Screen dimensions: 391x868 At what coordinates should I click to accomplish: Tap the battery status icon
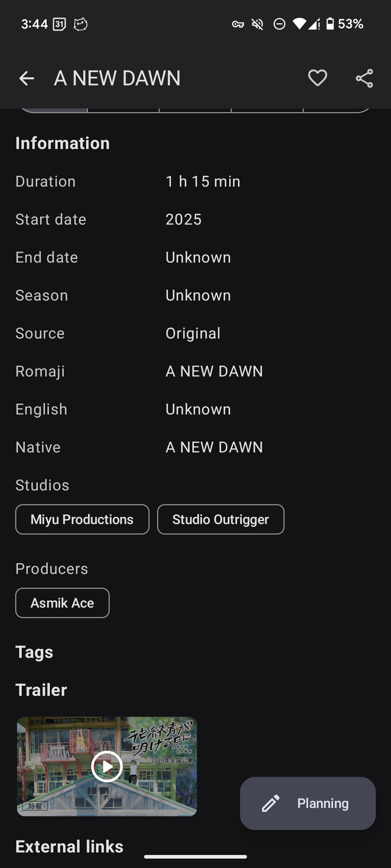pyautogui.click(x=330, y=24)
